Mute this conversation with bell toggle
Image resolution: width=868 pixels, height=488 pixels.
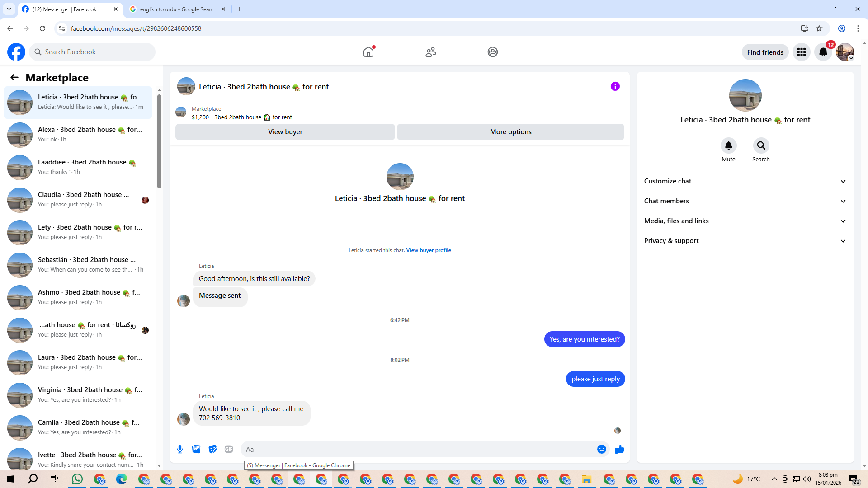point(728,145)
